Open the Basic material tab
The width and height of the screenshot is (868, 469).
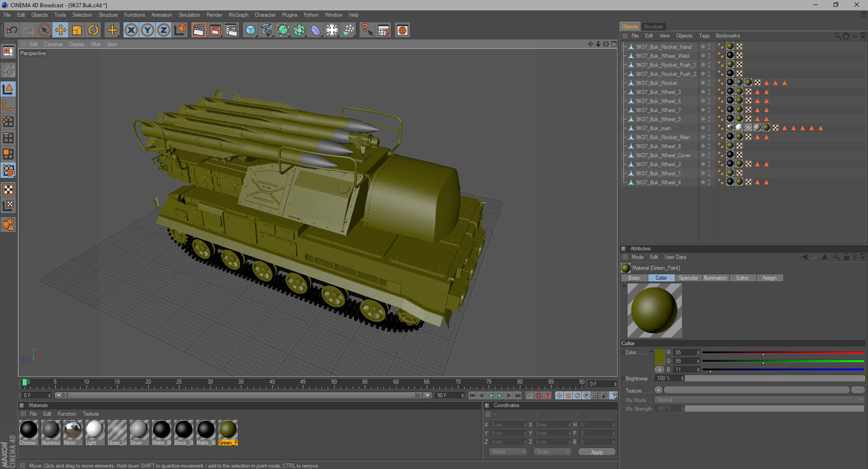pos(634,278)
